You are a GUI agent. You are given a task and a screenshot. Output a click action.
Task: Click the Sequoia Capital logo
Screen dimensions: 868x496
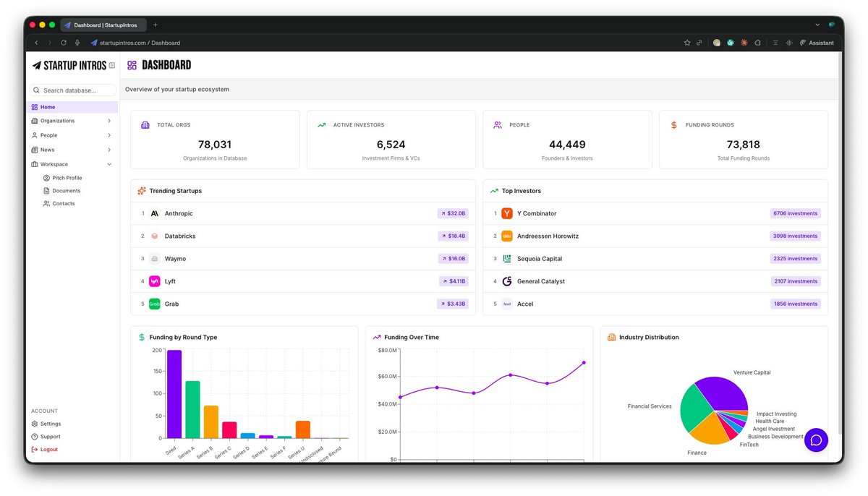tap(507, 258)
